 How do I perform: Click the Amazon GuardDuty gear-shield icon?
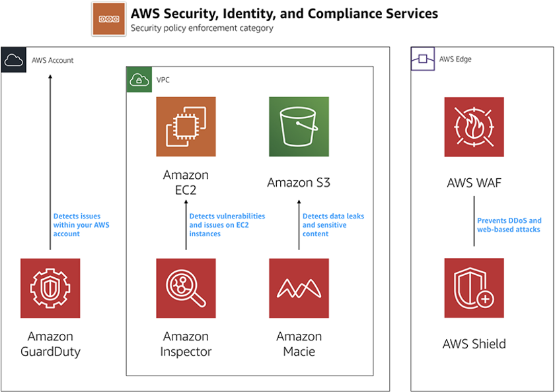[x=50, y=288]
